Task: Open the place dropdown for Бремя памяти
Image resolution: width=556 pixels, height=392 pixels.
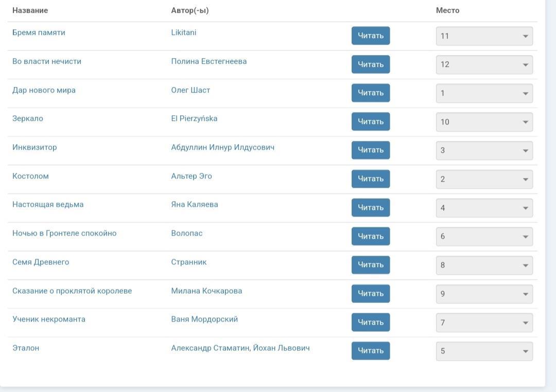Action: coord(484,36)
